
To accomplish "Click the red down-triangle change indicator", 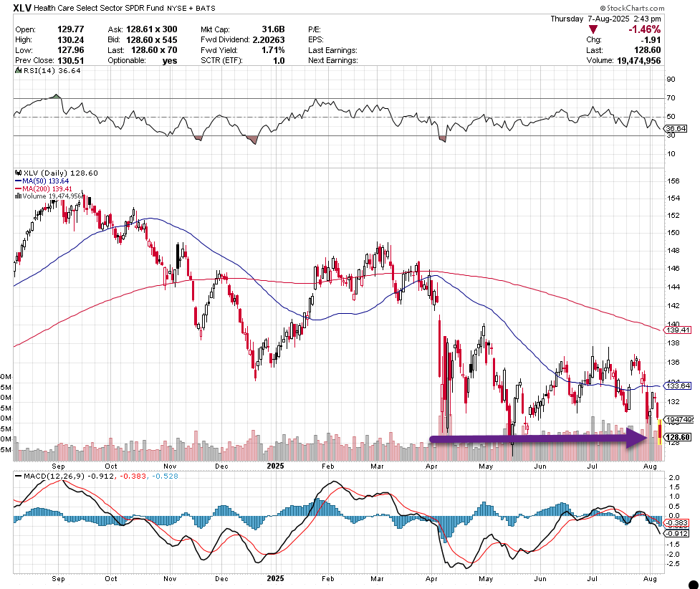I will tap(593, 29).
